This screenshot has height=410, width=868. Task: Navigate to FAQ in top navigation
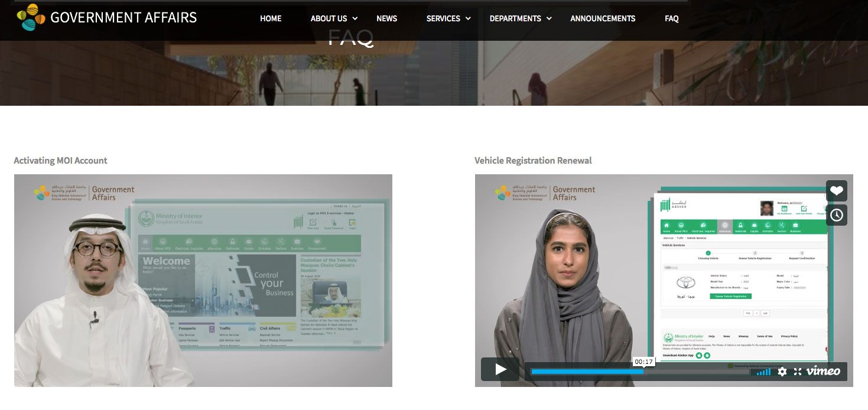point(671,18)
